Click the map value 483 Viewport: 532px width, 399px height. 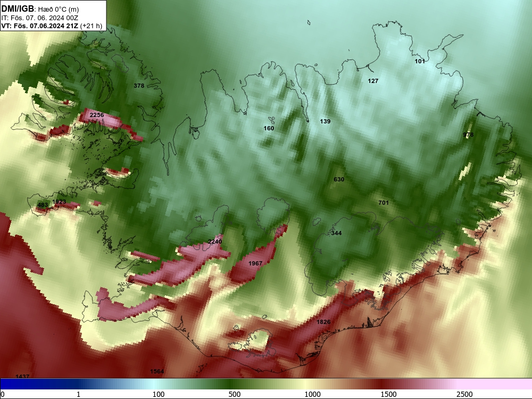tap(43, 205)
